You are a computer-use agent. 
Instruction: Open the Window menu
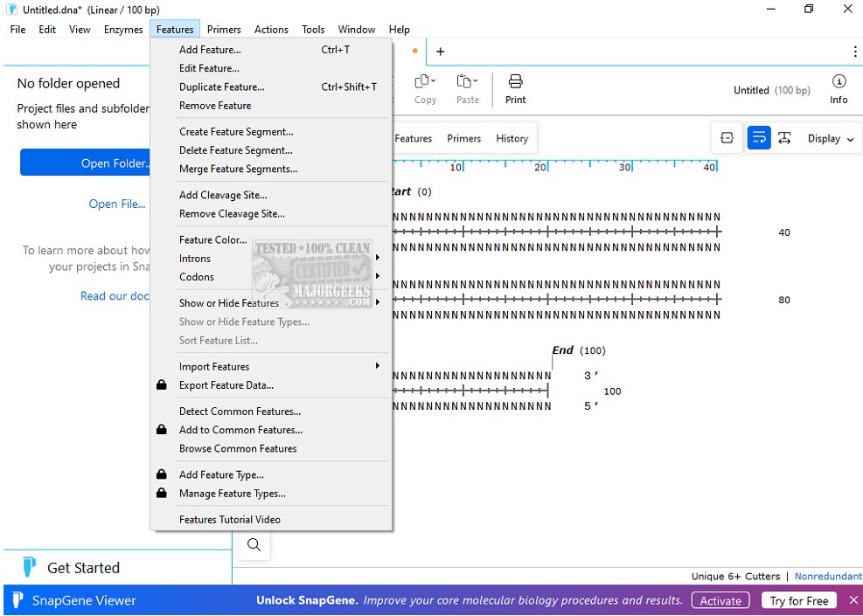357,29
